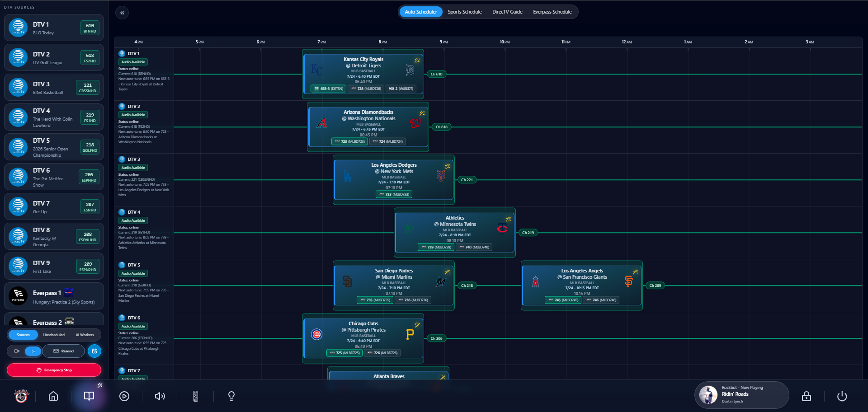Click the DTV 9 AT&T globe icon
Image resolution: width=868 pixels, height=412 pixels.
(18, 266)
